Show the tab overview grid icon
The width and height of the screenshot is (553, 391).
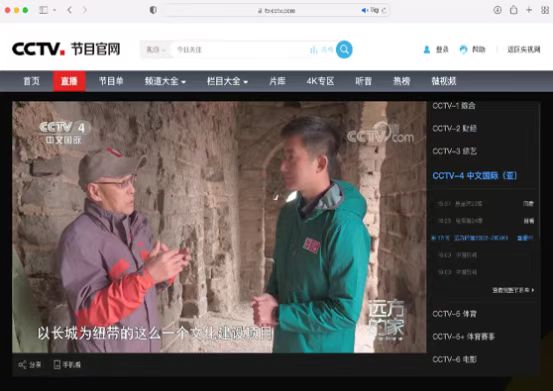pyautogui.click(x=545, y=10)
